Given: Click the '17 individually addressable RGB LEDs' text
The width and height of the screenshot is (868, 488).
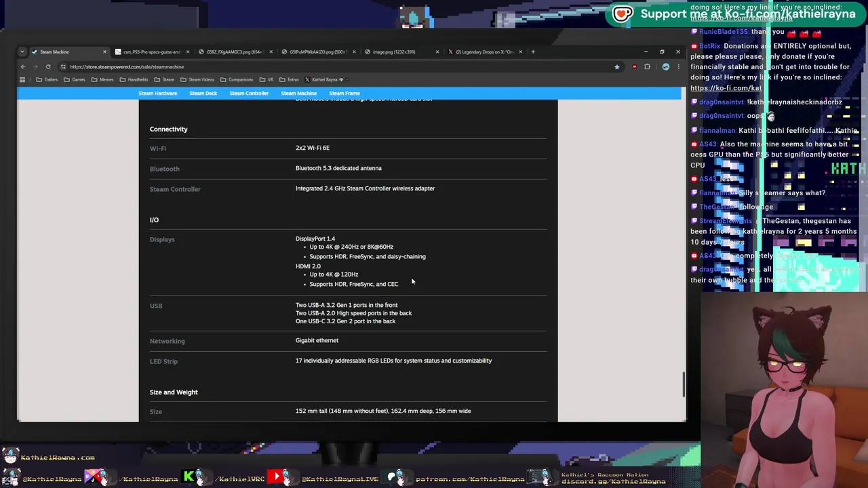Looking at the screenshot, I should click(393, 361).
